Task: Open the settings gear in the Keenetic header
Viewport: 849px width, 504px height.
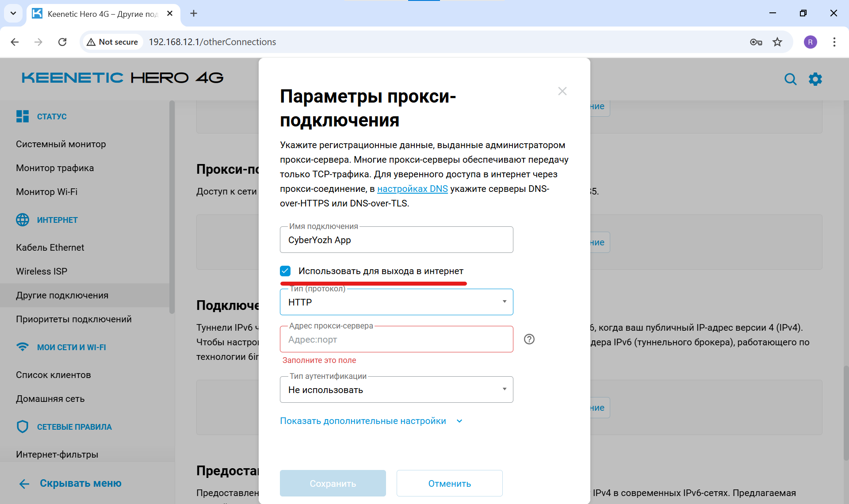Action: click(x=816, y=79)
